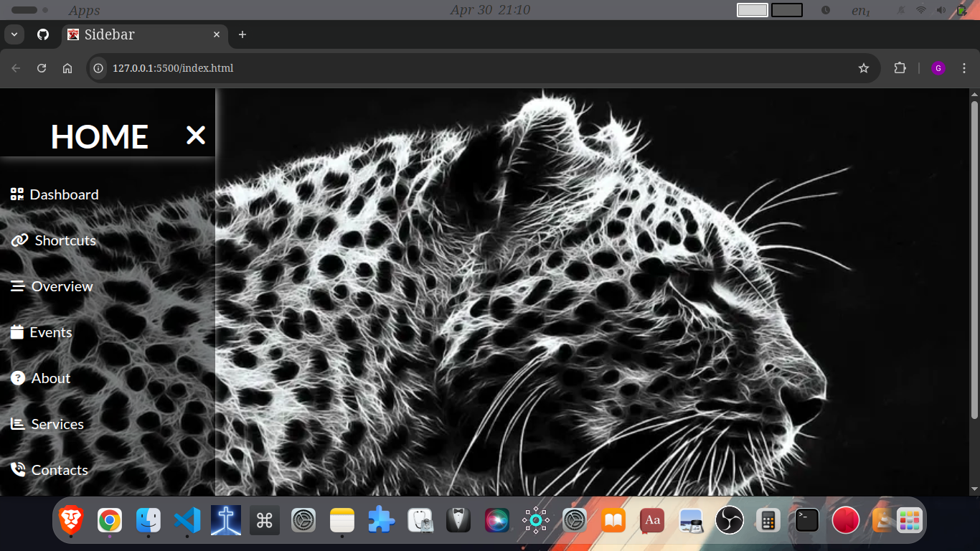This screenshot has width=980, height=551.
Task: Open the browser three-dot menu
Action: click(964, 68)
